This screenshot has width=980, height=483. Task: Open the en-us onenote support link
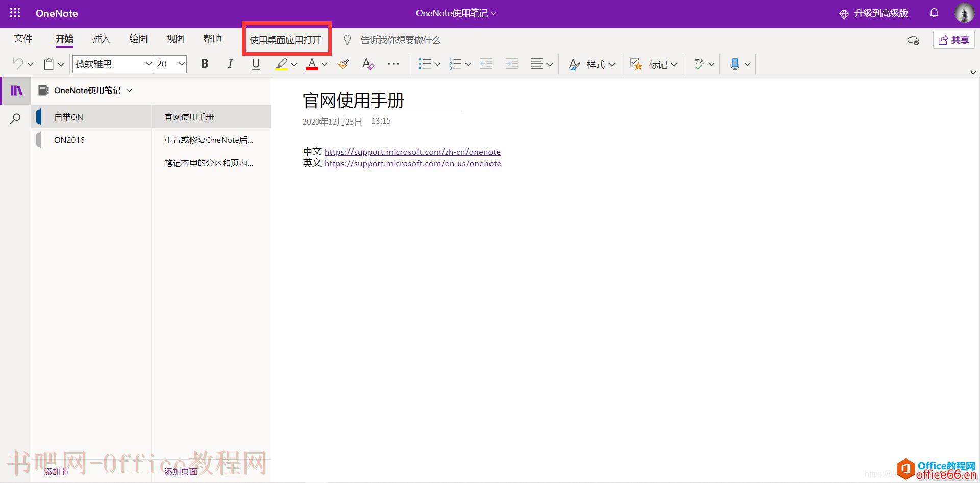[413, 163]
